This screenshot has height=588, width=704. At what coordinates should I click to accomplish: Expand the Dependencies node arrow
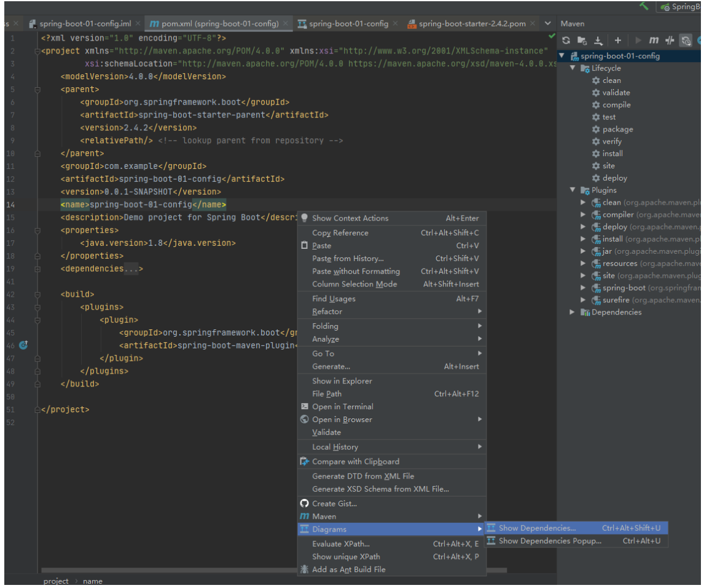(573, 312)
